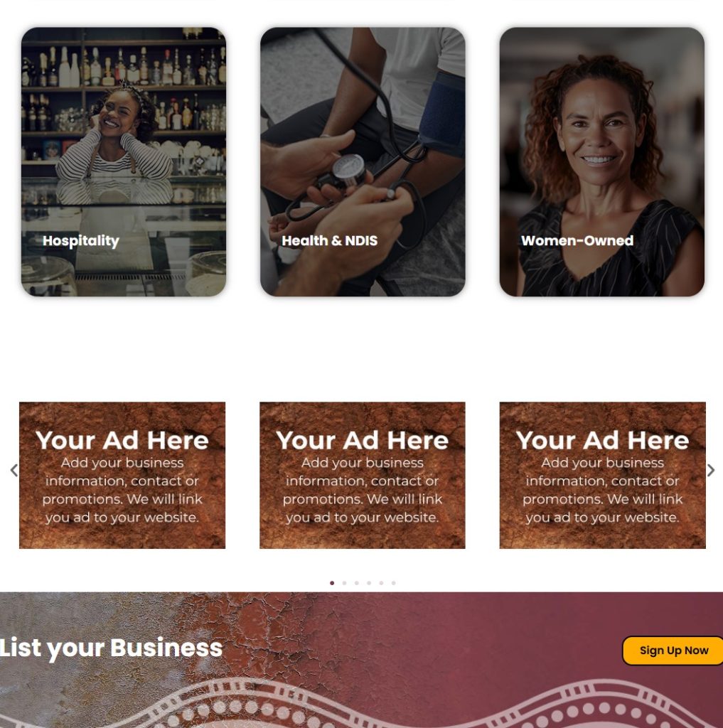Click the Sign Up Now button
Screen dimensions: 723x728
coord(673,651)
